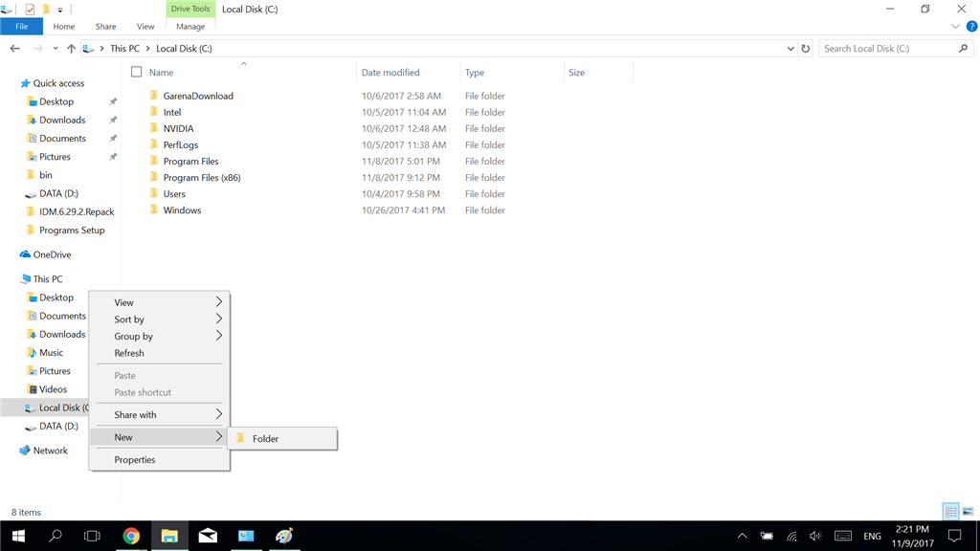Open the recent locations dropdown arrow
980x551 pixels.
[x=55, y=48]
